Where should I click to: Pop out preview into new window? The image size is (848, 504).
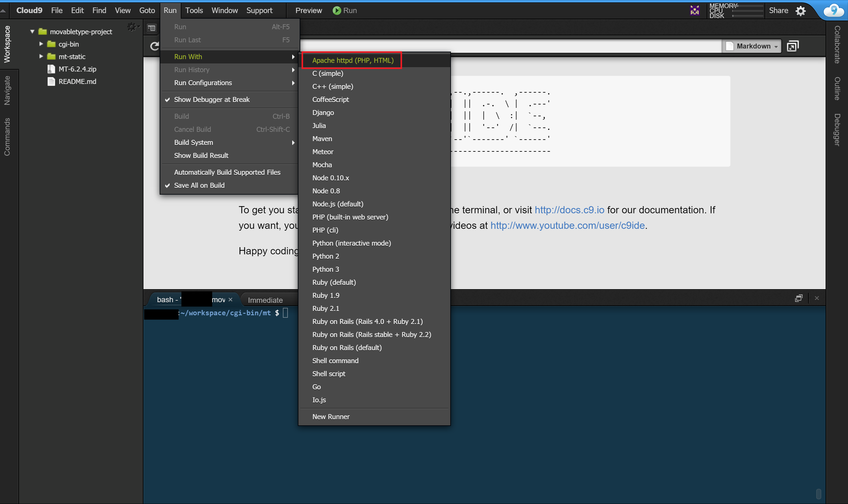793,46
